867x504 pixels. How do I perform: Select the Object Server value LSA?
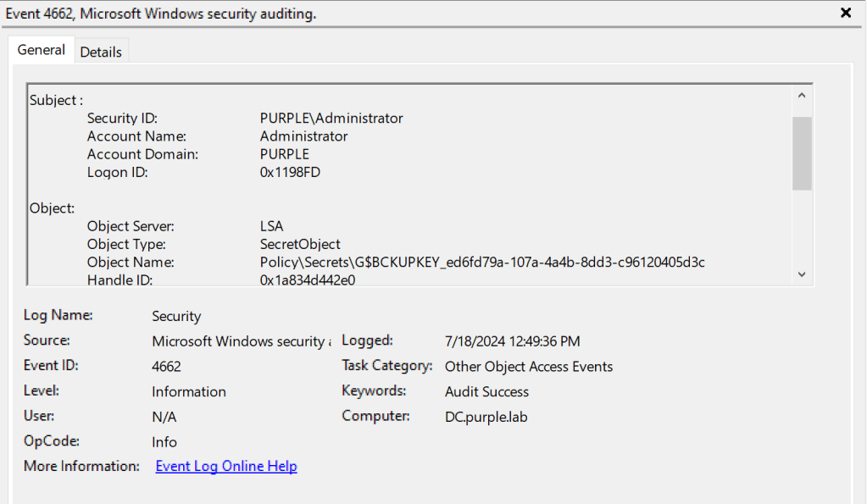pos(271,225)
